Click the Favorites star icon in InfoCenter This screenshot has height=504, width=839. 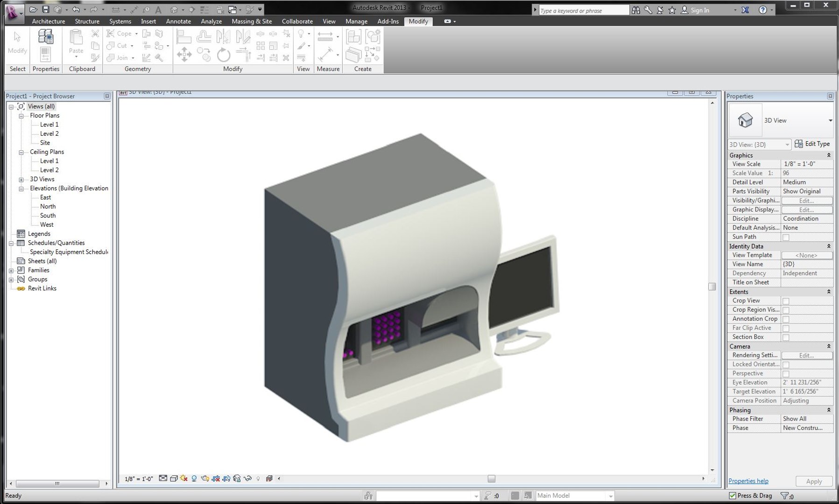672,10
